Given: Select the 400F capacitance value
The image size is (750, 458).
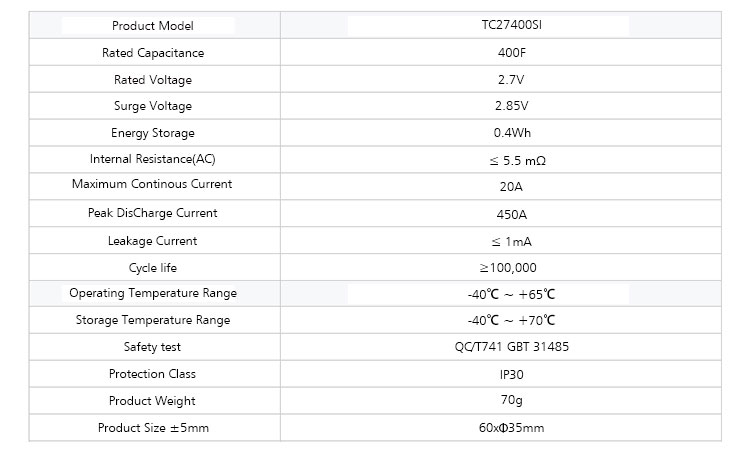Looking at the screenshot, I should pyautogui.click(x=511, y=53).
